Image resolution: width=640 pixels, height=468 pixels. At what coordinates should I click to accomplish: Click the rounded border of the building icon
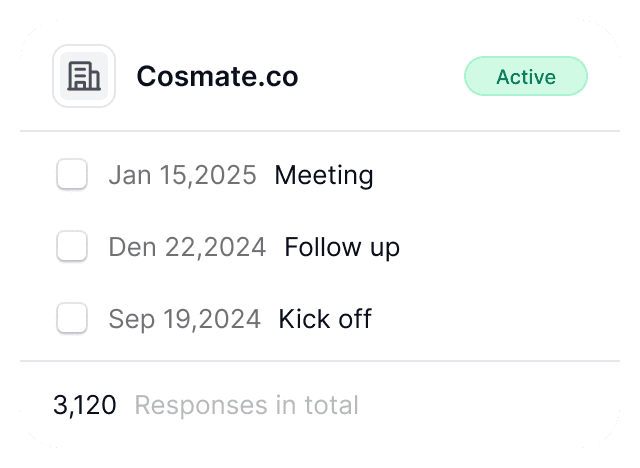pos(54,76)
